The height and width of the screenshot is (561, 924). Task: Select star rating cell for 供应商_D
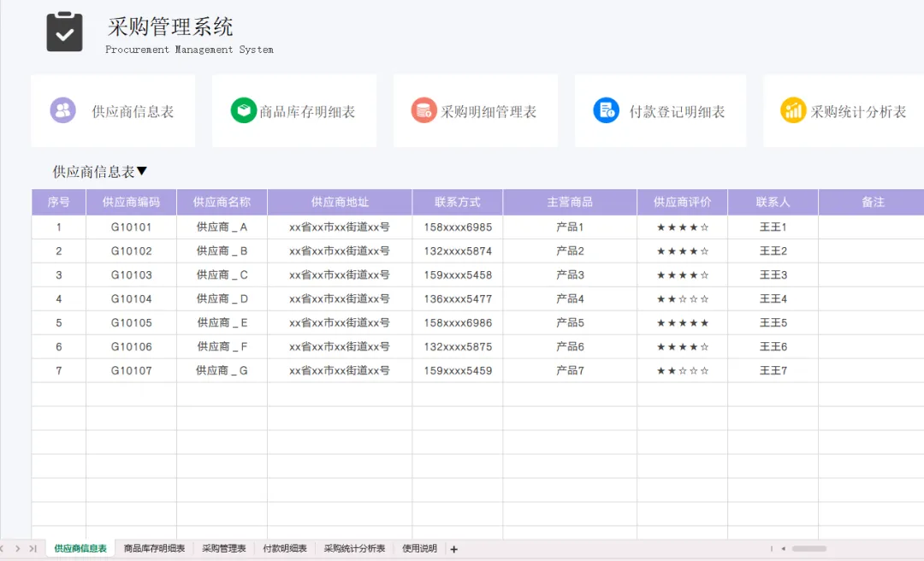click(x=683, y=299)
